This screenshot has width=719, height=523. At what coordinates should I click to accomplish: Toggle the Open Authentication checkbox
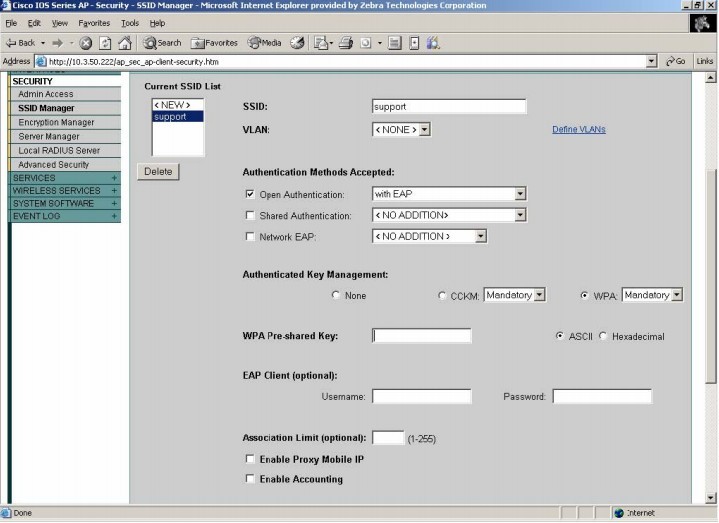[x=250, y=194]
